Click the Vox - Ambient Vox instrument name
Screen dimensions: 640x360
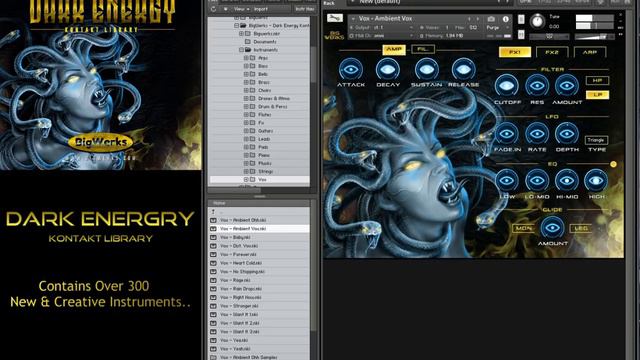coord(385,19)
